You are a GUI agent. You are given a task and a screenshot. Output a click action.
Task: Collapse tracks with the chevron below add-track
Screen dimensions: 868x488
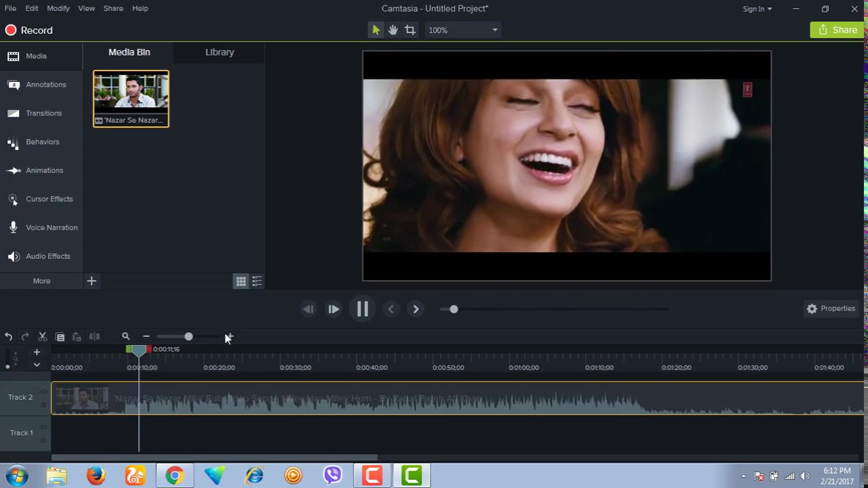37,365
